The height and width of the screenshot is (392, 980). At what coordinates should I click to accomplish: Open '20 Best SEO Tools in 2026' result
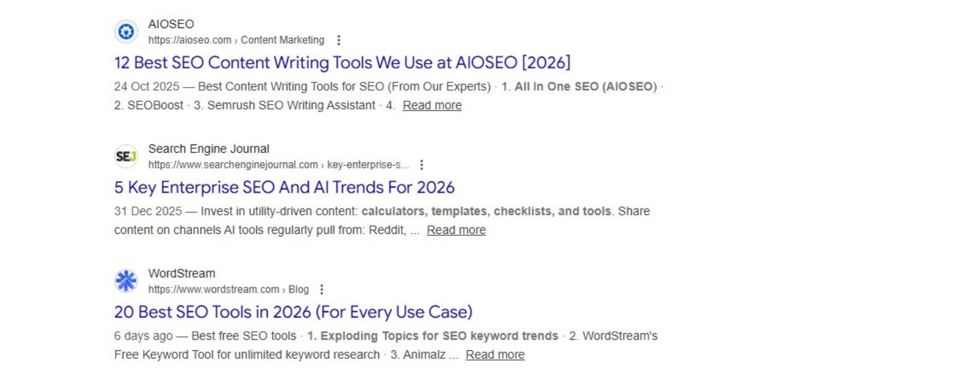(x=293, y=312)
